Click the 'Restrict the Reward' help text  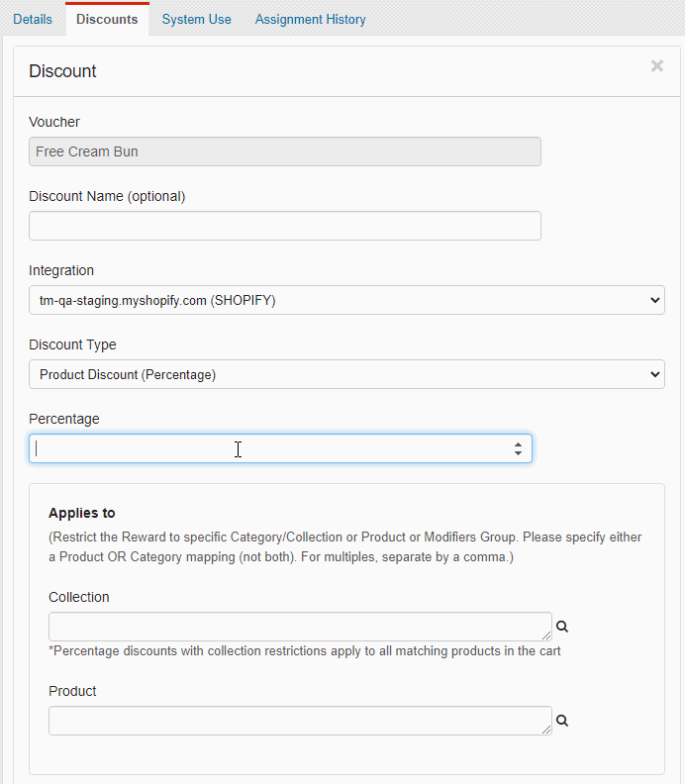(345, 547)
